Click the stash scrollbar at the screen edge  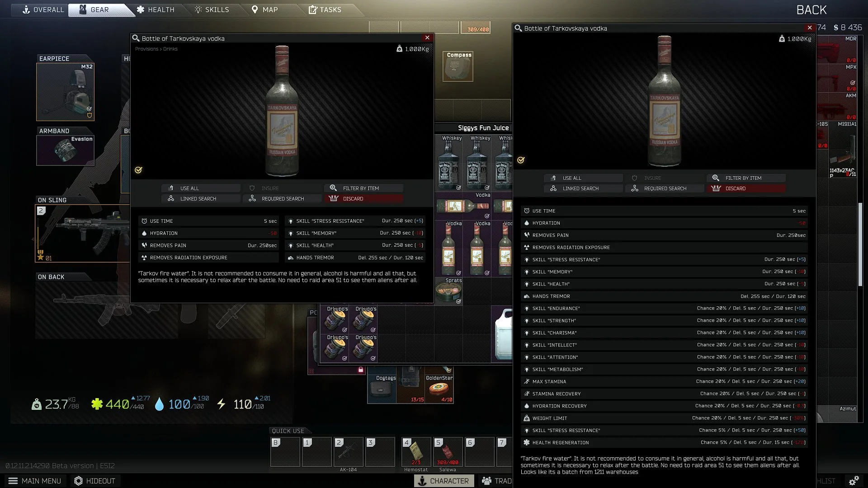coord(860,244)
